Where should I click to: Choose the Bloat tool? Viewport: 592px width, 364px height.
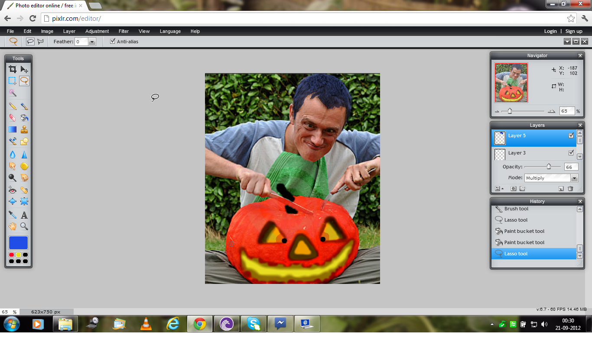click(x=13, y=201)
